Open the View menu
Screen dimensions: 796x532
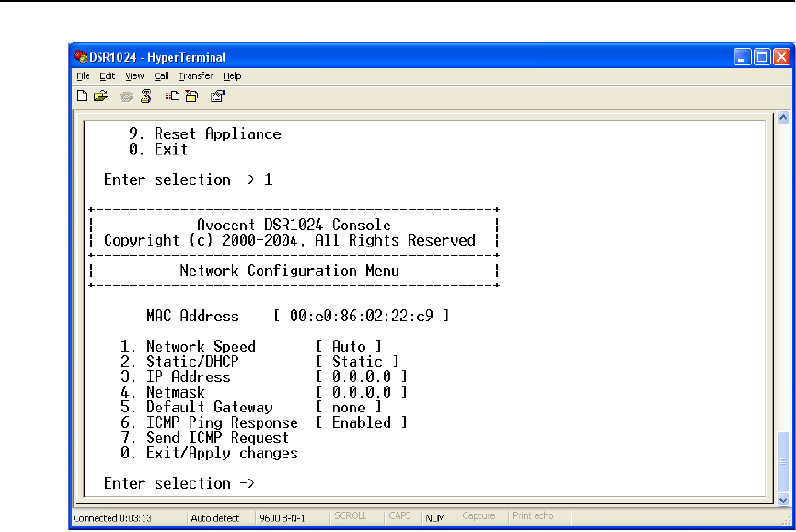coord(134,76)
